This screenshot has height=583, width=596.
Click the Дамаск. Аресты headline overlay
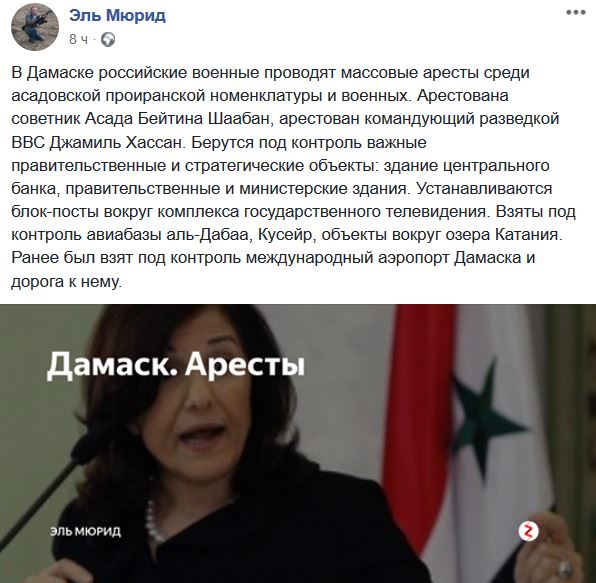point(176,366)
